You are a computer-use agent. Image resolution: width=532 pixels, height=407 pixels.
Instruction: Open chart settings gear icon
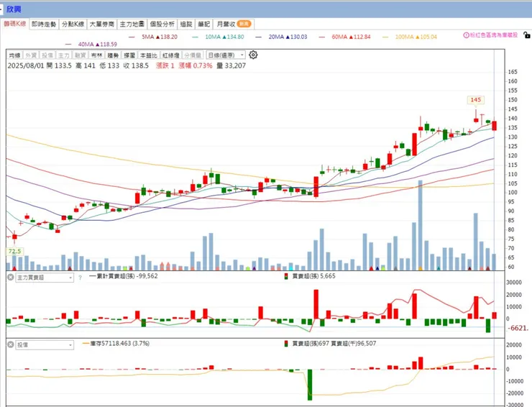click(253, 55)
